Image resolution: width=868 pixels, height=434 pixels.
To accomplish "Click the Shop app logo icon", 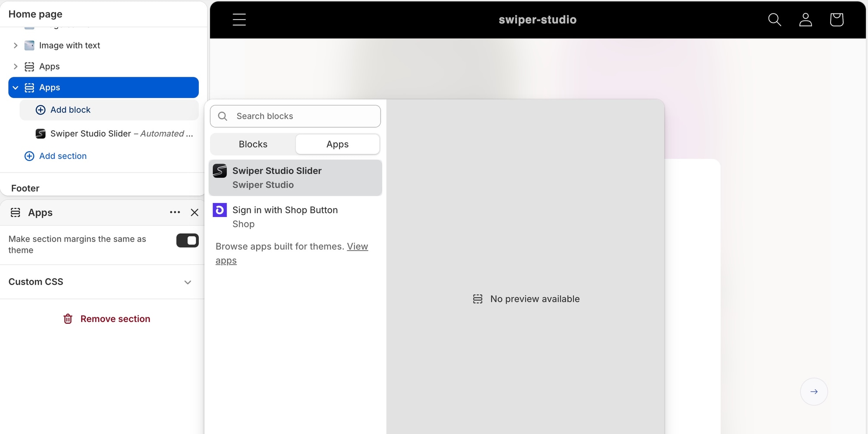I will point(220,210).
